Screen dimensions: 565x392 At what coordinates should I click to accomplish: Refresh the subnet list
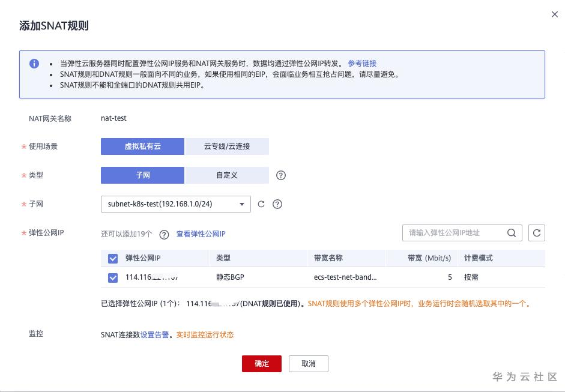click(261, 204)
